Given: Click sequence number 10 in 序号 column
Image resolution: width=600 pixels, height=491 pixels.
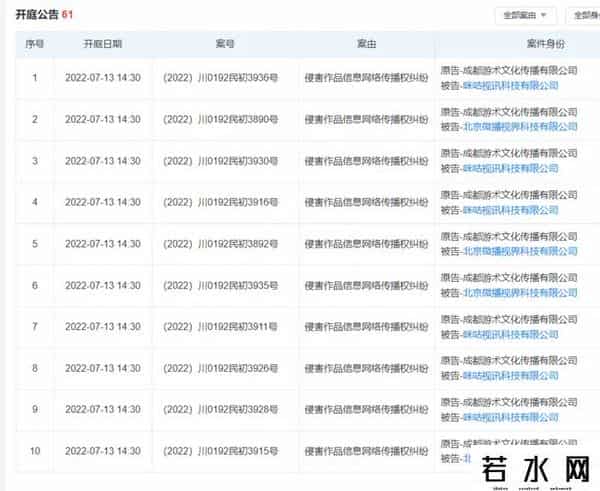Looking at the screenshot, I should [35, 451].
